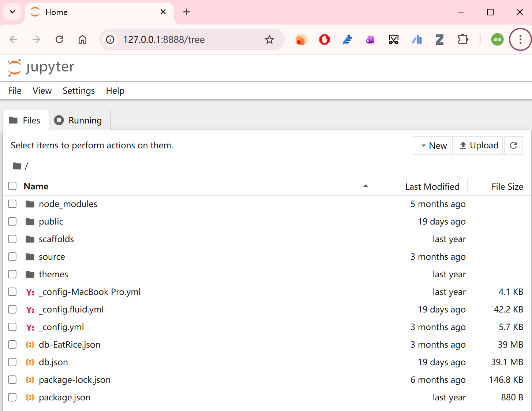
Task: Toggle the select-all checkbox in header
Action: coord(12,186)
